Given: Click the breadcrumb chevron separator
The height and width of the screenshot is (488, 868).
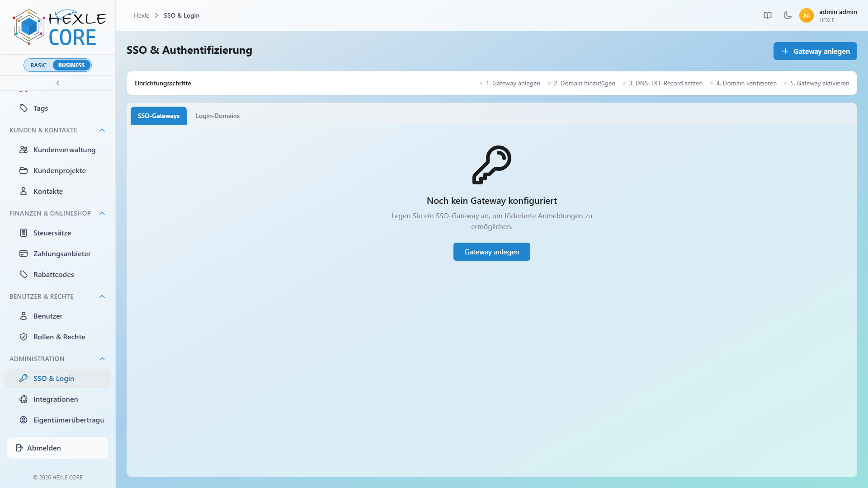Looking at the screenshot, I should tap(156, 15).
